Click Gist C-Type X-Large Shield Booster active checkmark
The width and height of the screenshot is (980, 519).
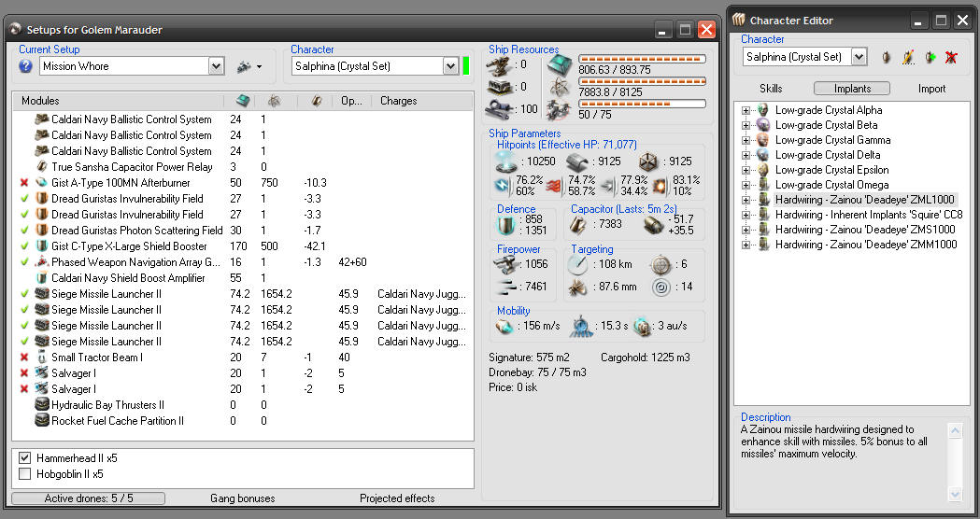tap(24, 246)
